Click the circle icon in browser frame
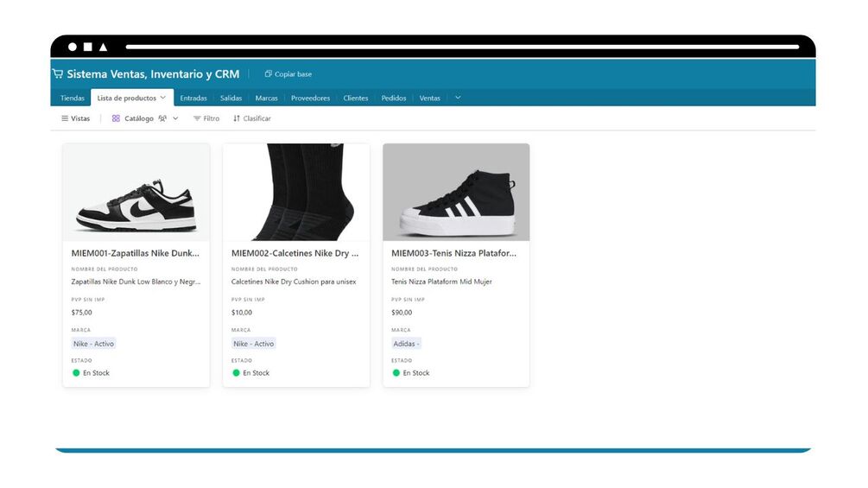The width and height of the screenshot is (868, 488). point(73,47)
